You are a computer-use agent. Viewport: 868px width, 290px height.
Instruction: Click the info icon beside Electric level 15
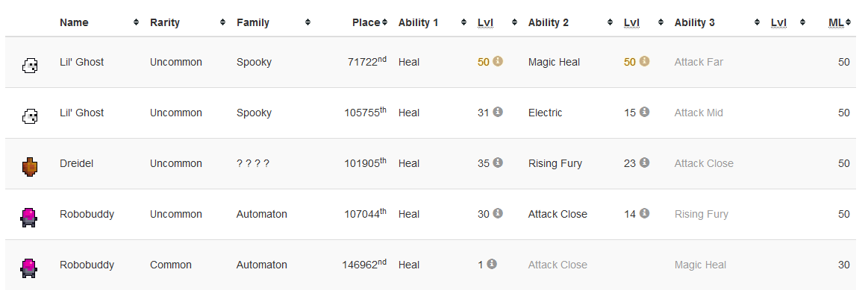644,112
